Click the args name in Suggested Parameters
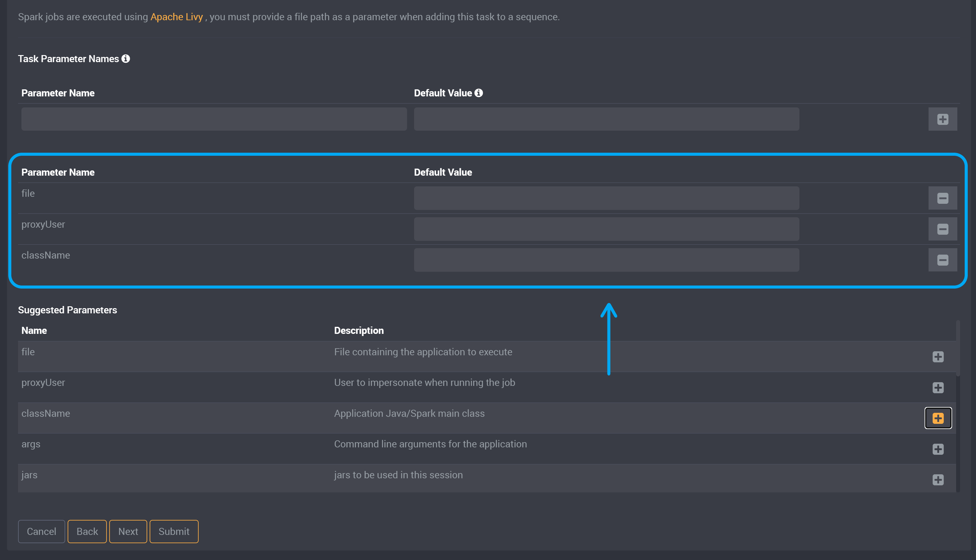The height and width of the screenshot is (560, 976). [x=31, y=444]
